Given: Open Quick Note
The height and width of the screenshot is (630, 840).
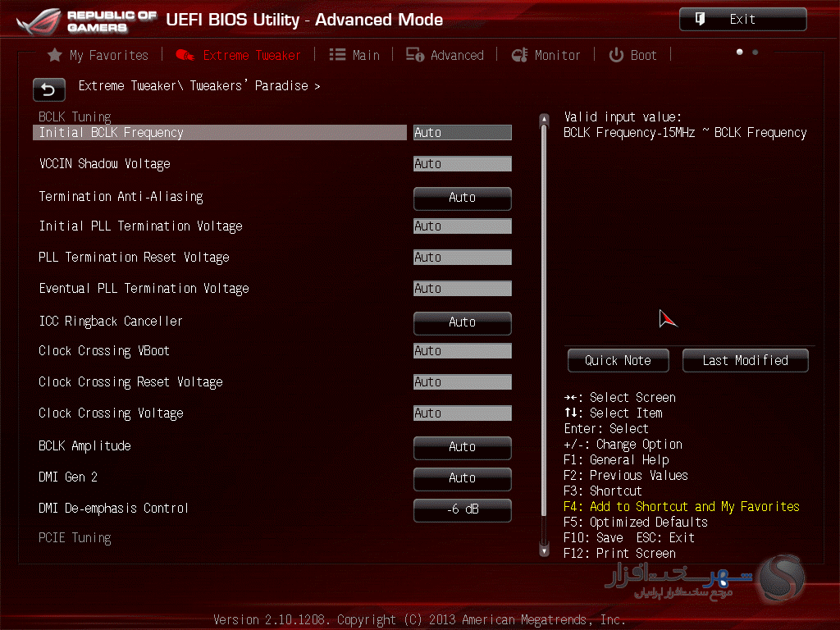Looking at the screenshot, I should [619, 361].
